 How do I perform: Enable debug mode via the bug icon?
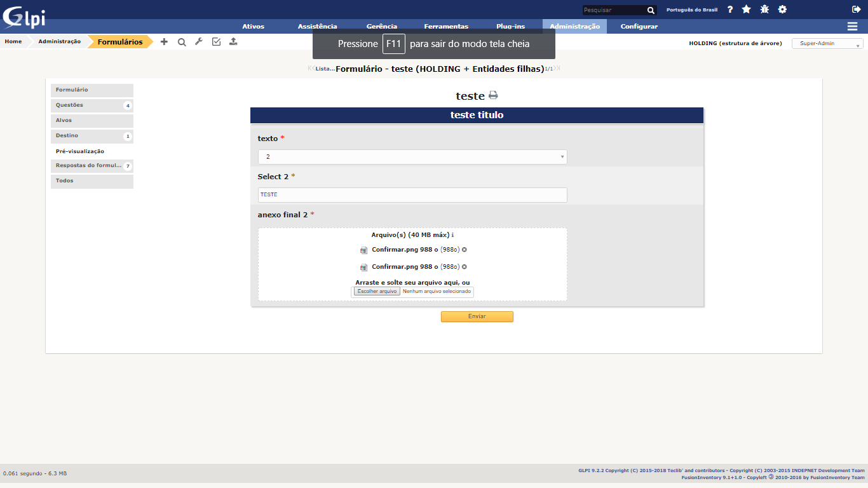(x=764, y=9)
